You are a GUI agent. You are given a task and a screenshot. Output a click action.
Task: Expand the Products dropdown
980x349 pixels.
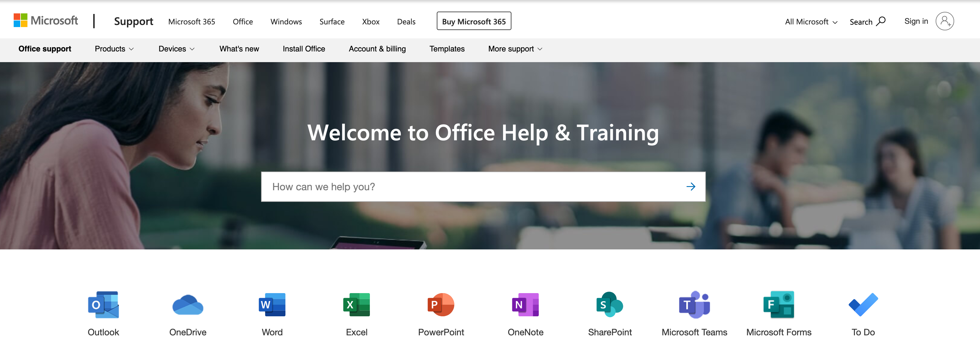pyautogui.click(x=114, y=49)
